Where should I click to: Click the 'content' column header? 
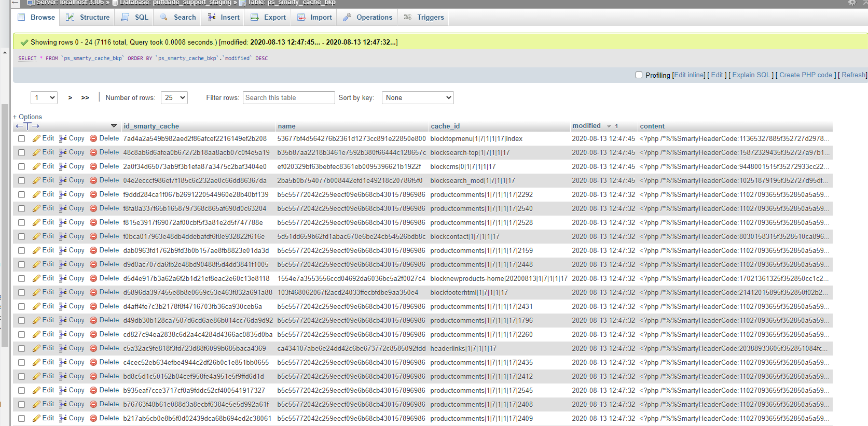pos(652,126)
